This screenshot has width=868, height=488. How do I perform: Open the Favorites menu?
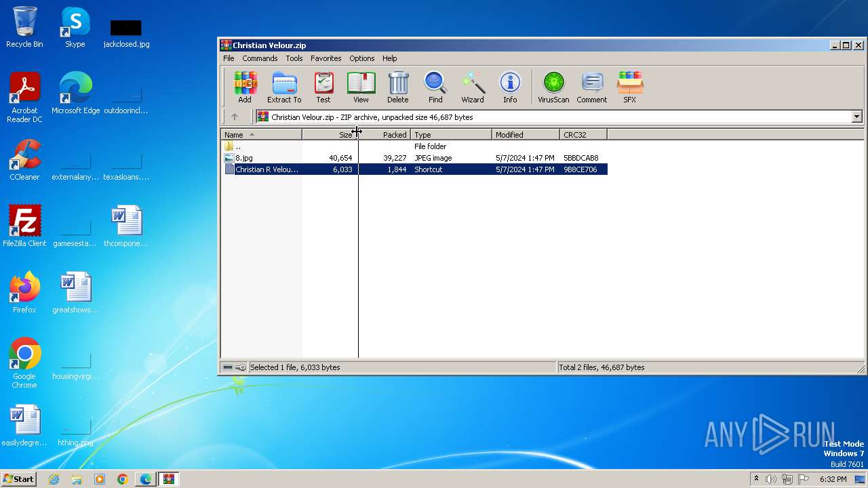click(x=326, y=58)
